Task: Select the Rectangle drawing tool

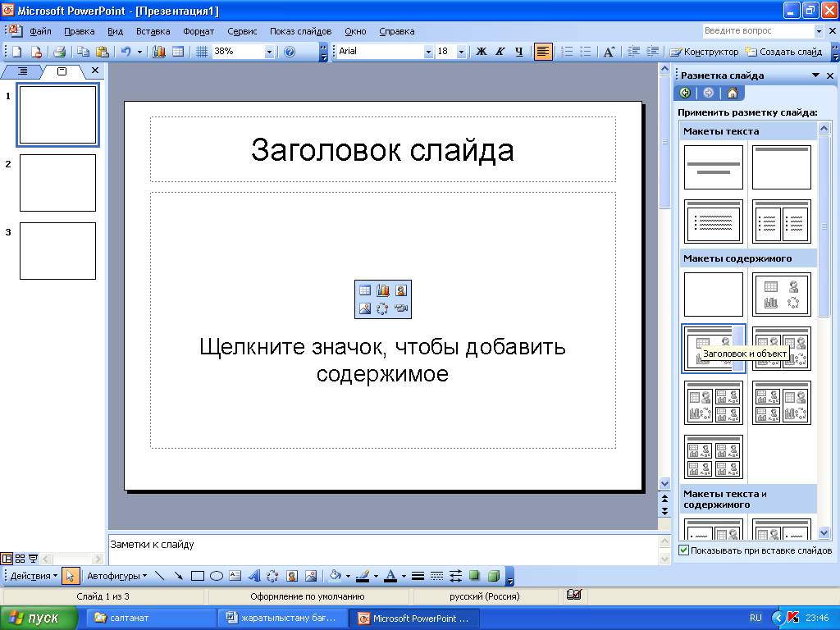Action: (198, 576)
